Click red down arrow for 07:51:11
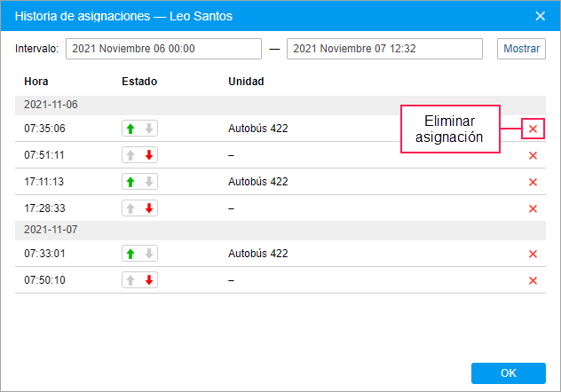The width and height of the screenshot is (561, 392). (149, 155)
